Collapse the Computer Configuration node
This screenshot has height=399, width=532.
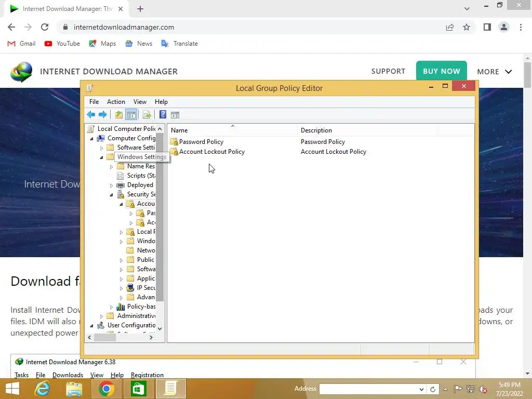pos(91,139)
